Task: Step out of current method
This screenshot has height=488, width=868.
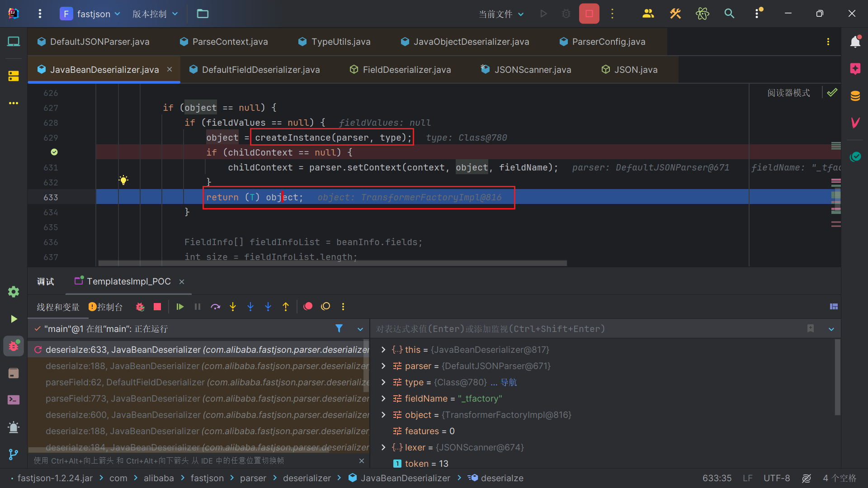Action: (286, 307)
